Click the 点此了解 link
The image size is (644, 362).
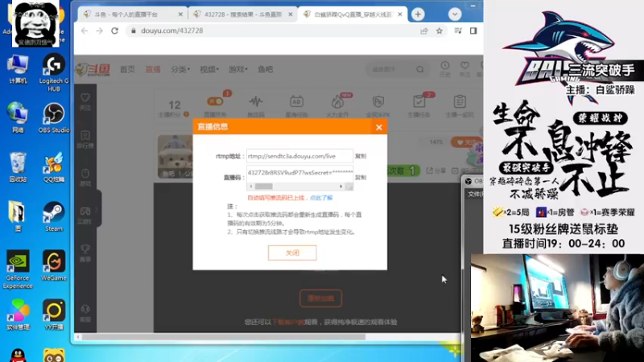[321, 198]
